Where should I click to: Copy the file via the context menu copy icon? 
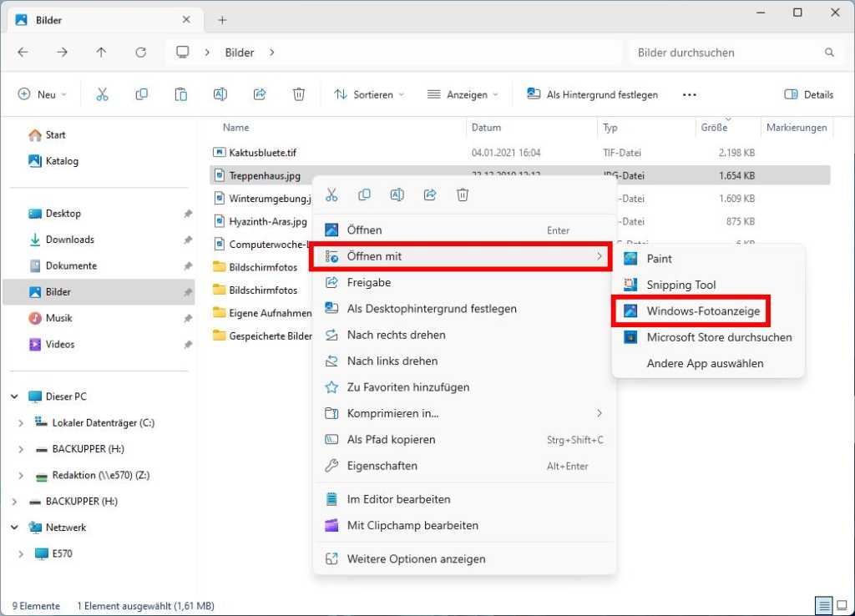coord(364,194)
